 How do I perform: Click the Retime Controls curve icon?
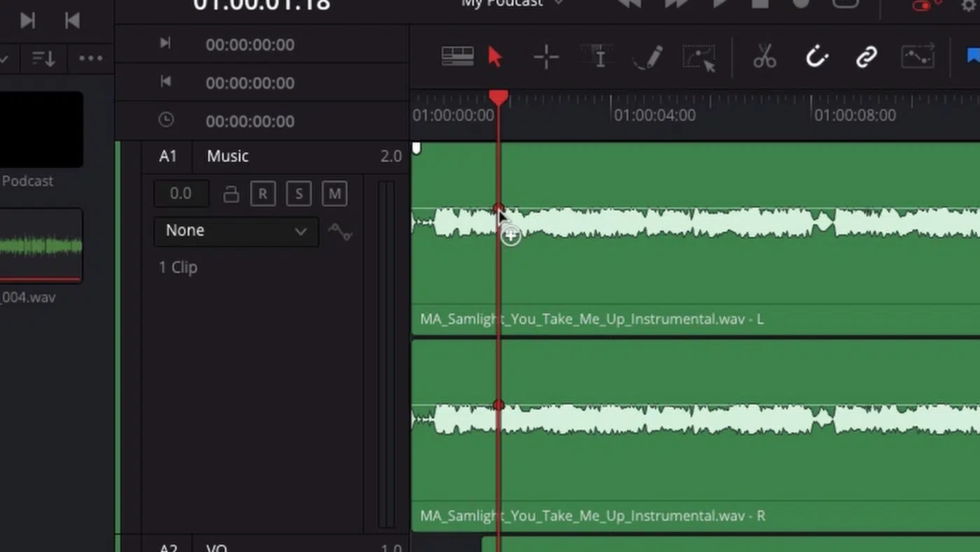tap(918, 56)
